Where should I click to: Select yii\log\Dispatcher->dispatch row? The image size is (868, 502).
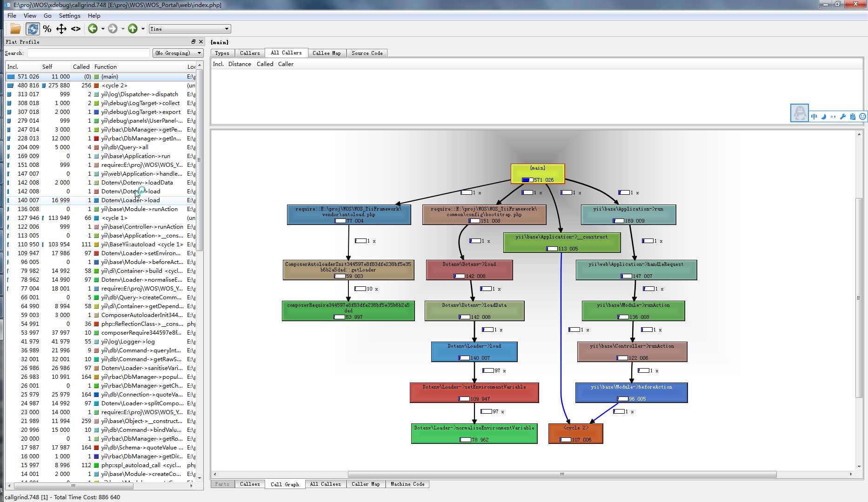click(x=100, y=94)
